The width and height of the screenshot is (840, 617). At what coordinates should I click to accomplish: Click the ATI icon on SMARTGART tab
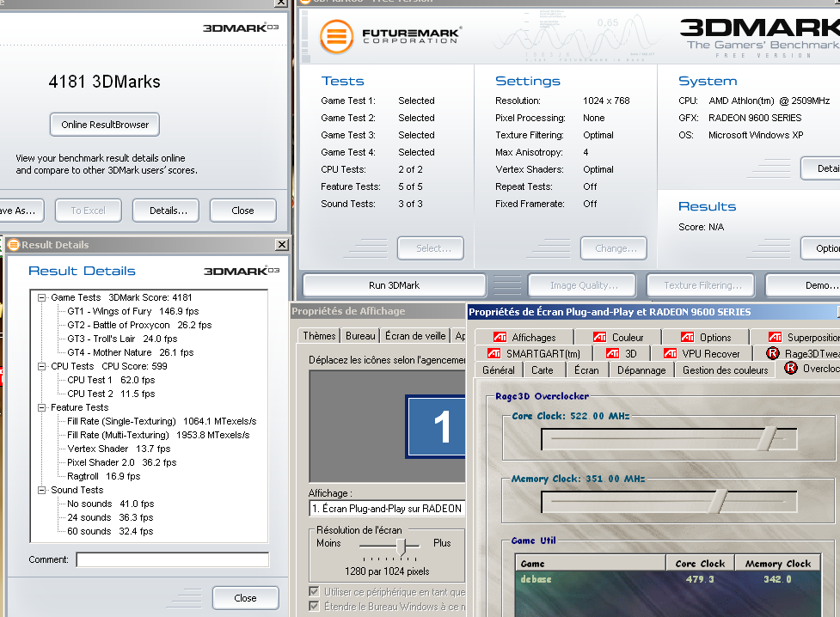[494, 353]
